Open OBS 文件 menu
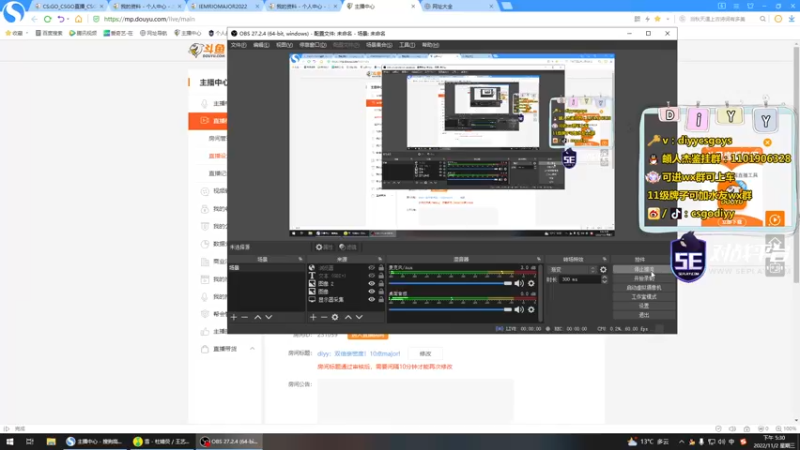Screen dimensions: 800x450 238,45
